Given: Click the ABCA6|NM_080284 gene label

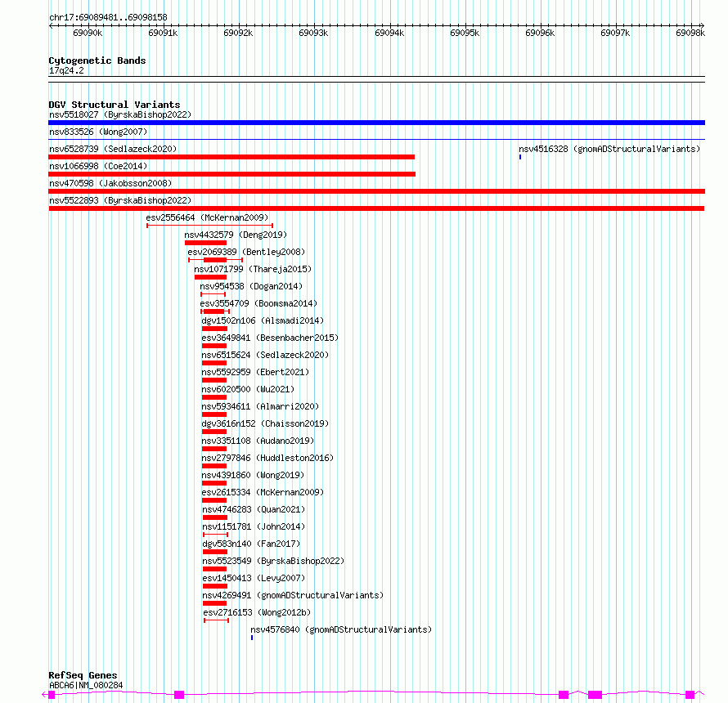Looking at the screenshot, I should pos(86,685).
